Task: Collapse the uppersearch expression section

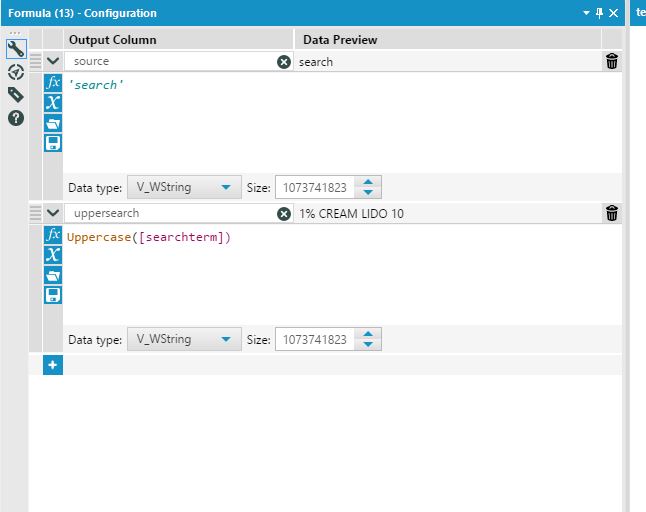Action: click(x=53, y=213)
